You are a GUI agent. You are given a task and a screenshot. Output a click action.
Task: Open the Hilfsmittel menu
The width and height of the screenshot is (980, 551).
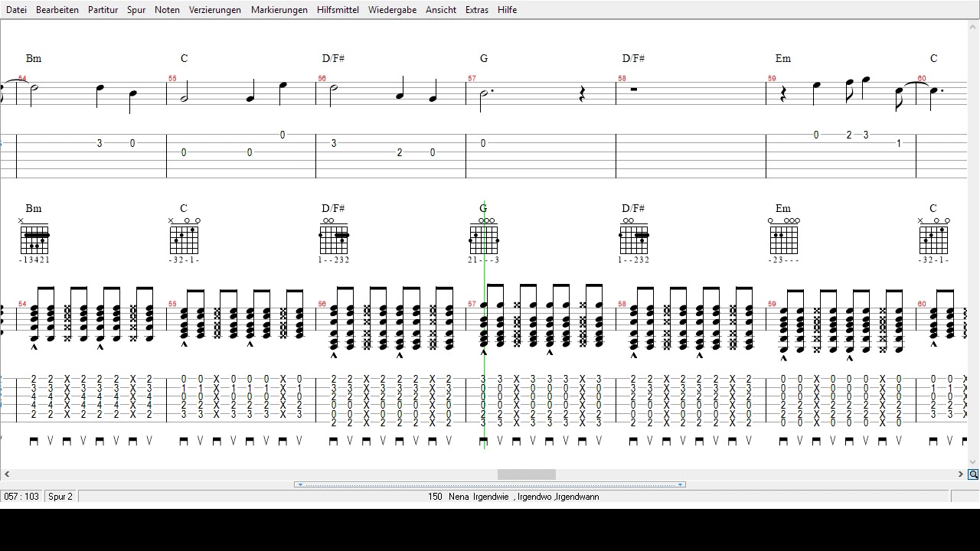[x=338, y=10]
